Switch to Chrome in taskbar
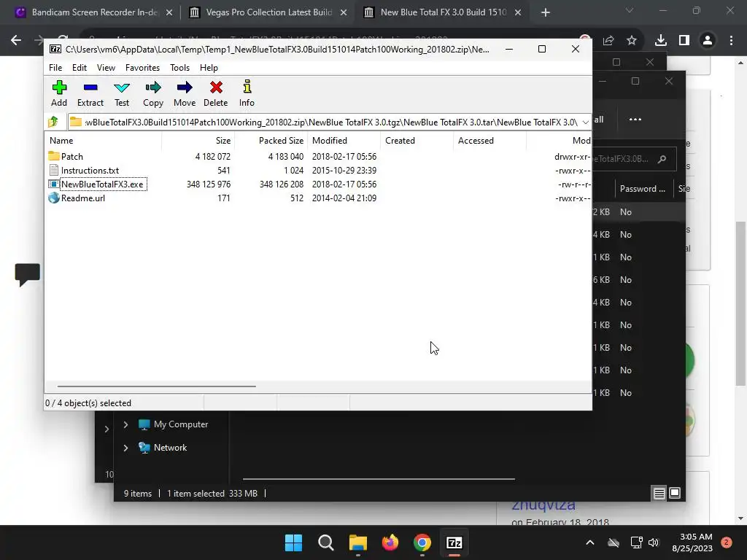This screenshot has width=747, height=560. [422, 542]
